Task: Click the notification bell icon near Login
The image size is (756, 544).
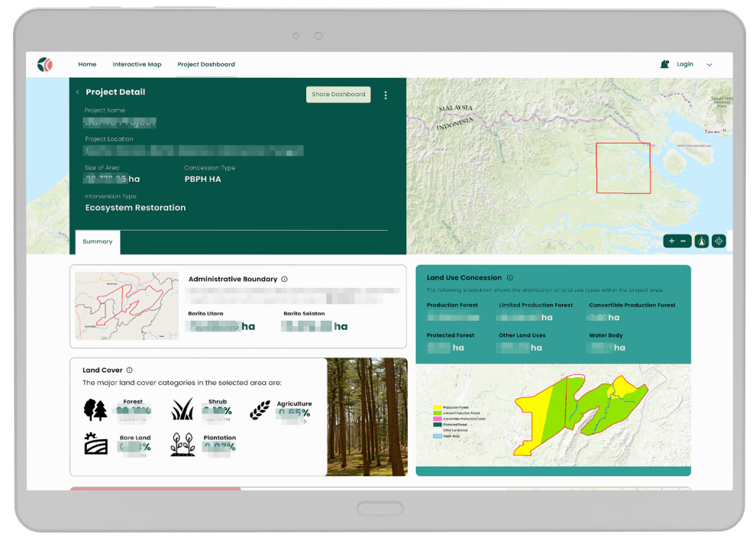Action: point(664,65)
